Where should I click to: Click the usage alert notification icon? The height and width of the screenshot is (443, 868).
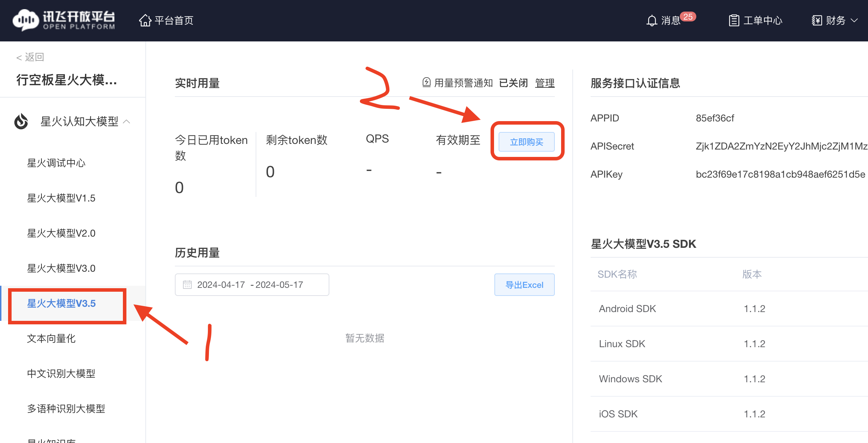point(426,82)
